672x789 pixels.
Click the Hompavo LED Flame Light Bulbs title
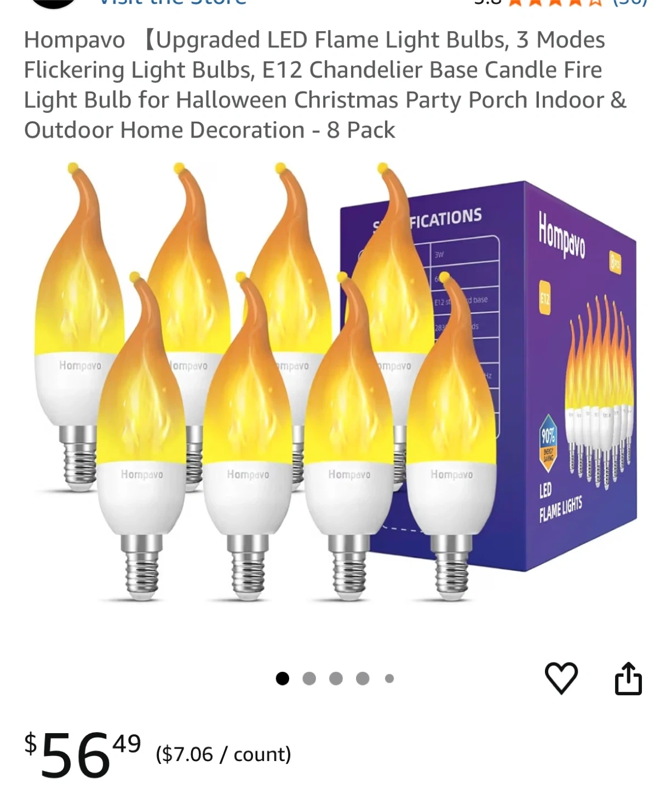coord(325,85)
